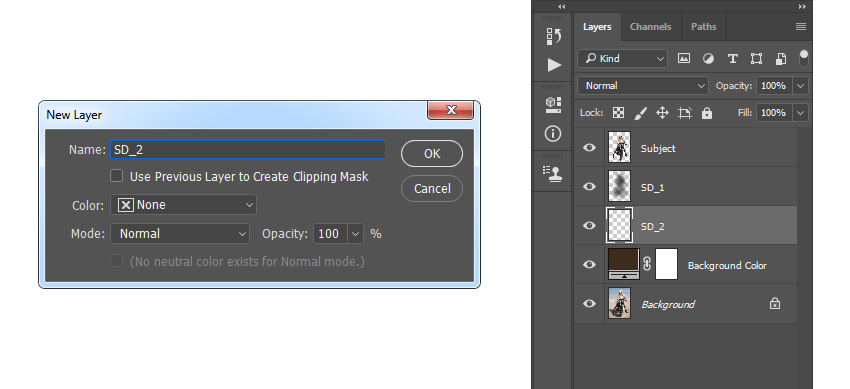Open the Clone Source panel icon

[553, 173]
